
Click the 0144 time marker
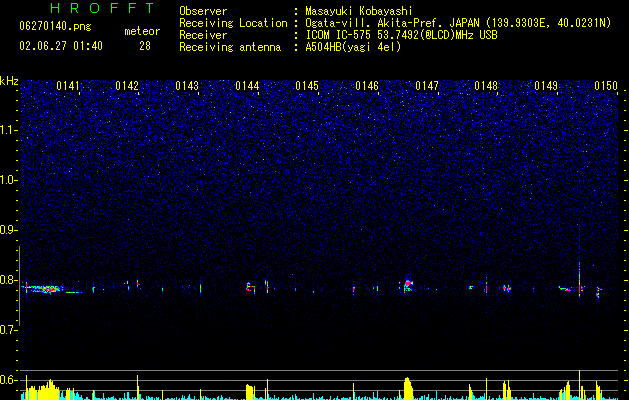coord(247,86)
